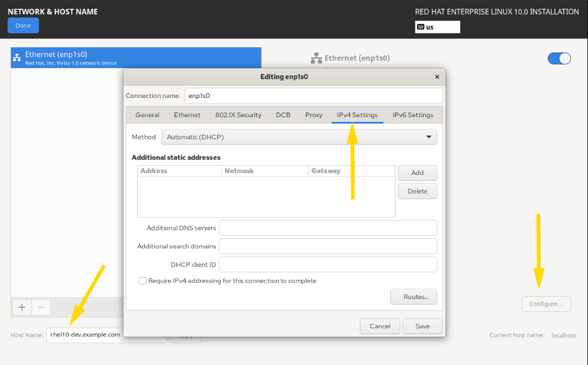Open the Routes... dialog

click(x=414, y=297)
